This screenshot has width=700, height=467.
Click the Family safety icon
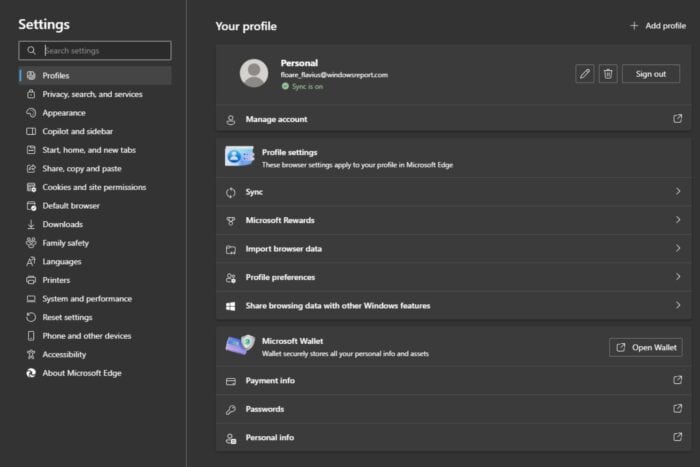pyautogui.click(x=31, y=243)
